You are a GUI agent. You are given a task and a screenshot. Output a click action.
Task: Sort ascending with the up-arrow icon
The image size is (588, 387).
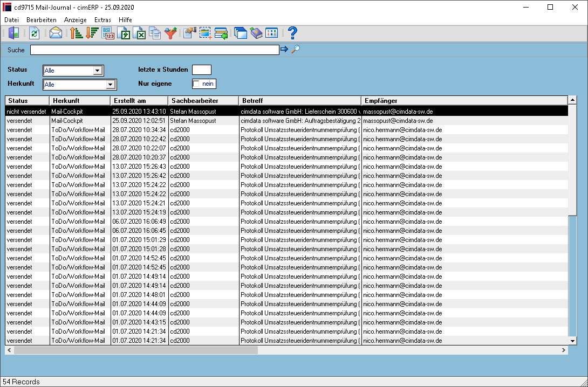pos(76,33)
